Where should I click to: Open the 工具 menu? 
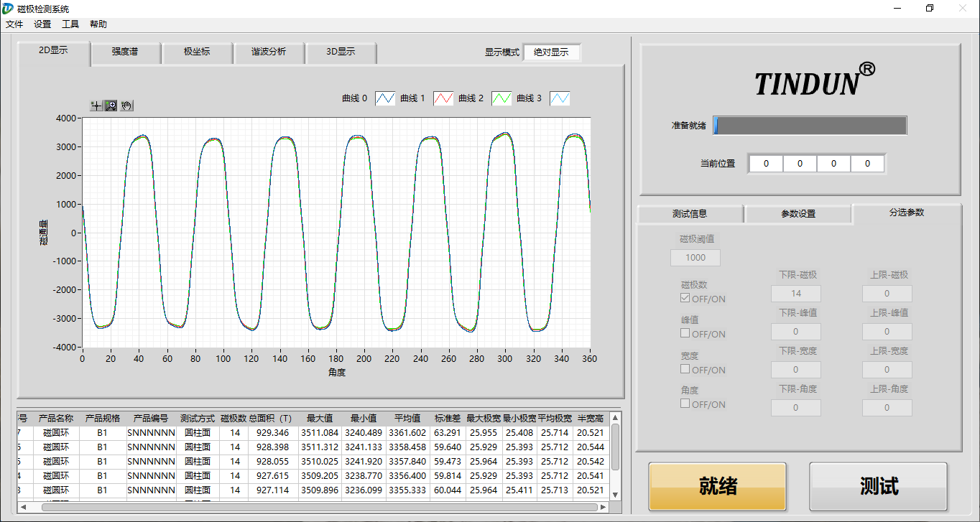pyautogui.click(x=70, y=24)
